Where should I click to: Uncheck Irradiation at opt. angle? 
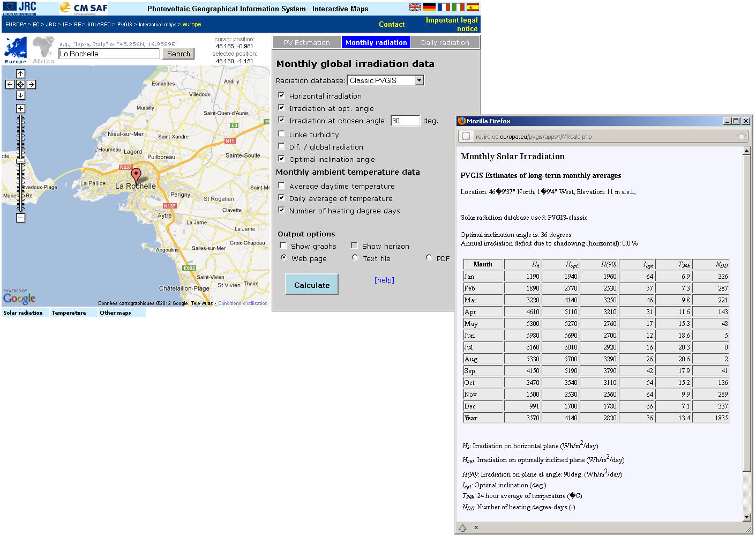tap(281, 108)
